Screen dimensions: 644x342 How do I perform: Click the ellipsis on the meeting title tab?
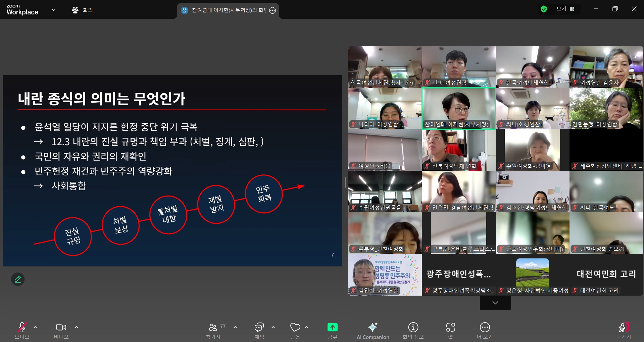click(272, 11)
